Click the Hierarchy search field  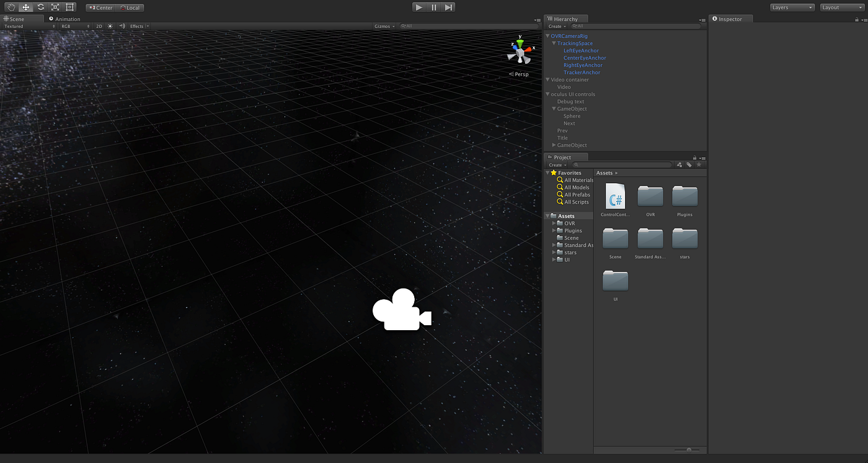[x=635, y=26]
